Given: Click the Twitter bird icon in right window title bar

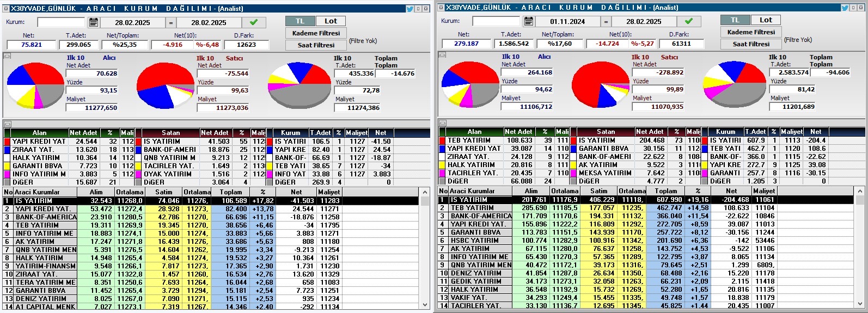Looking at the screenshot, I should pos(845,8).
